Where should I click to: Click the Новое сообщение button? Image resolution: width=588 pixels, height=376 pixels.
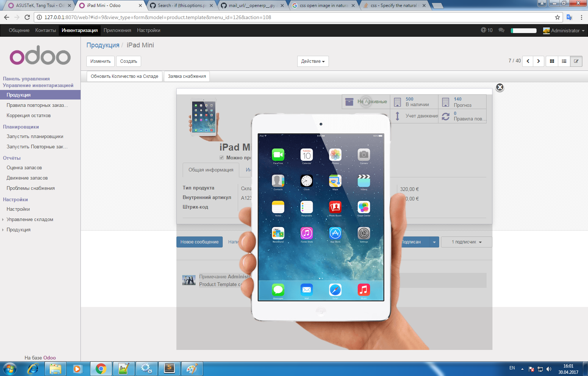click(200, 242)
